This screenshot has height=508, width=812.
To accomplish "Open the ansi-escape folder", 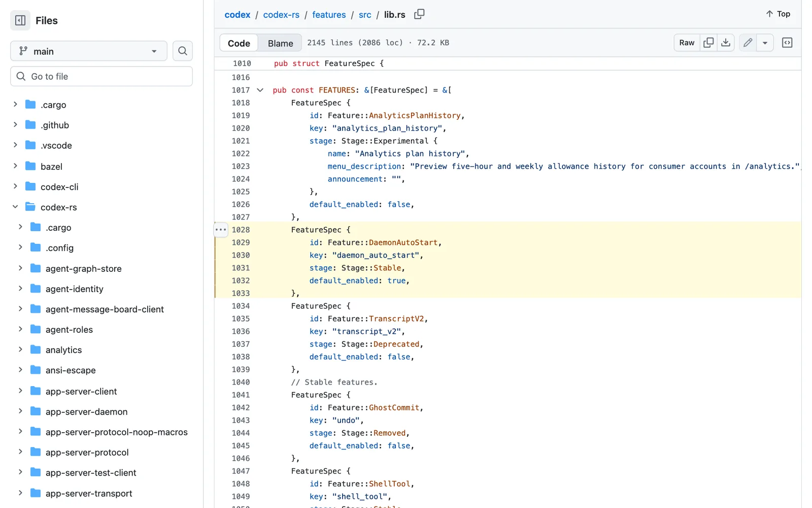I will coord(71,370).
